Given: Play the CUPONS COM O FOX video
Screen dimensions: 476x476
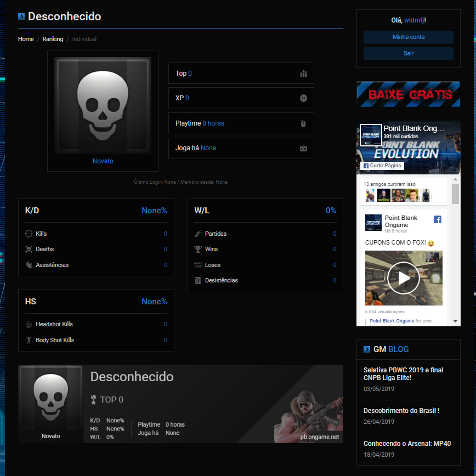Looking at the screenshot, I should (x=404, y=278).
